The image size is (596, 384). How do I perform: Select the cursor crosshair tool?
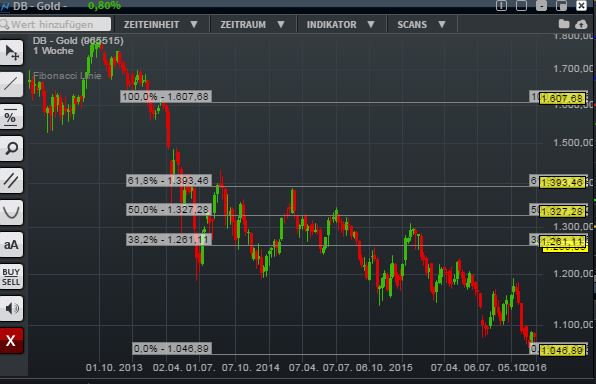(11, 52)
